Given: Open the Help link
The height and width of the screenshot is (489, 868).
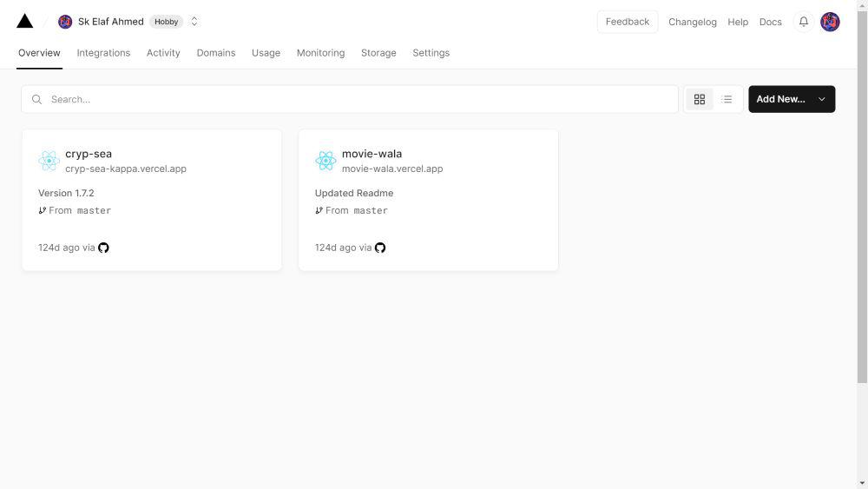Looking at the screenshot, I should coord(737,23).
